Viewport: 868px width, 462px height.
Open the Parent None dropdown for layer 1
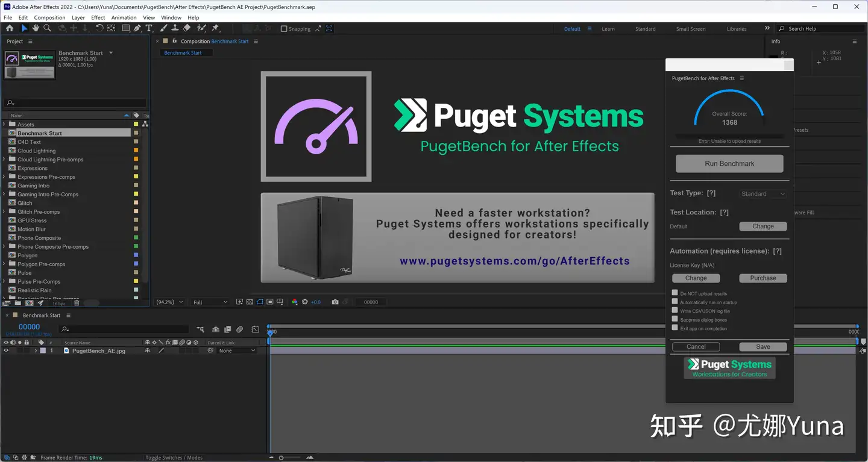237,351
